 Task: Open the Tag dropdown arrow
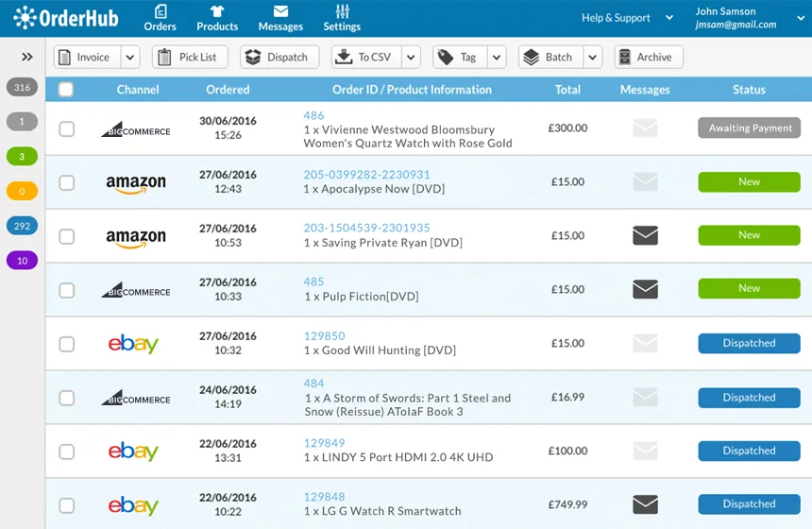click(497, 57)
